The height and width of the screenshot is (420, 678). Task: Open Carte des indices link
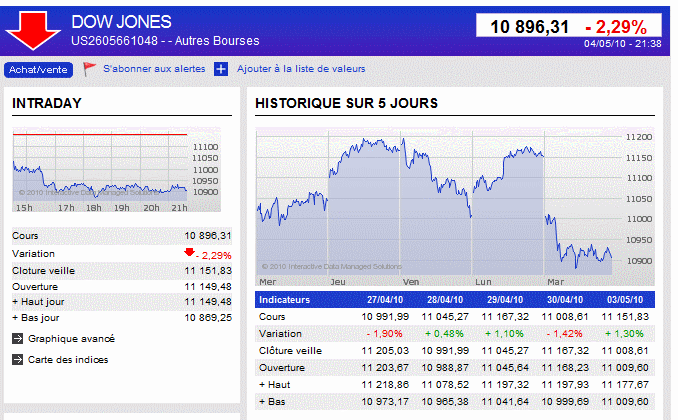[x=68, y=360]
